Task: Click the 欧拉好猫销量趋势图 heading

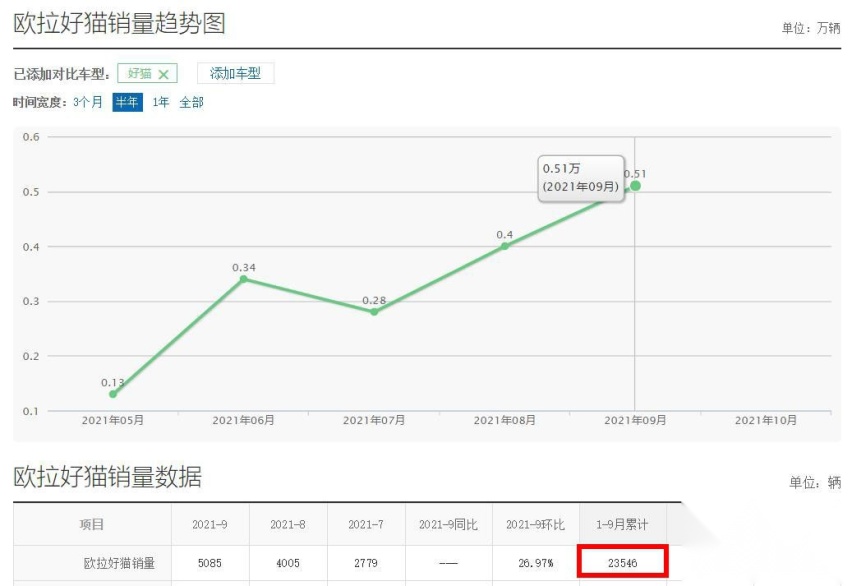Action: [119, 24]
